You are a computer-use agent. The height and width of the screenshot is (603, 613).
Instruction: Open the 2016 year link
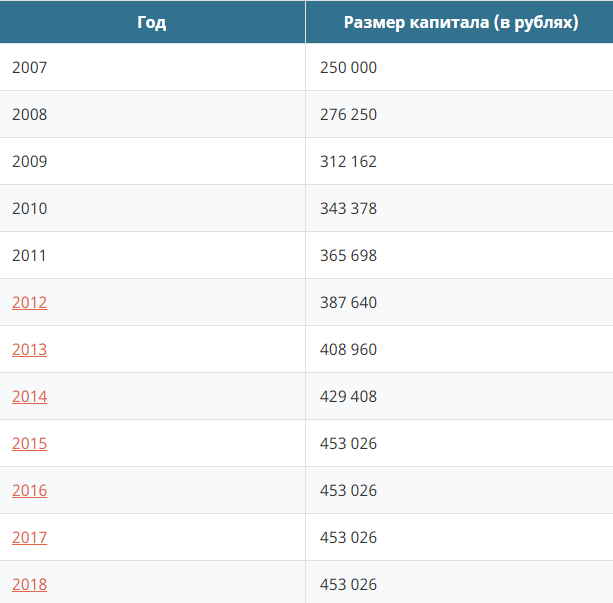coord(29,490)
